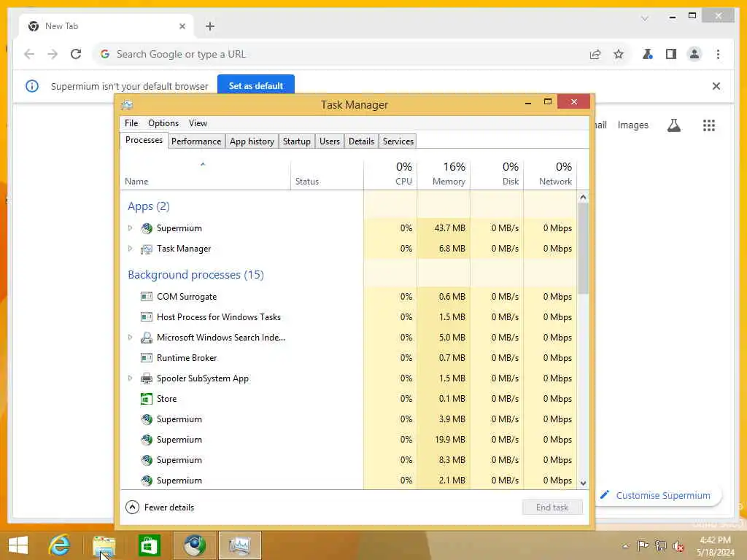The image size is (747, 560).
Task: Sort by the Name column header
Action: pos(205,175)
